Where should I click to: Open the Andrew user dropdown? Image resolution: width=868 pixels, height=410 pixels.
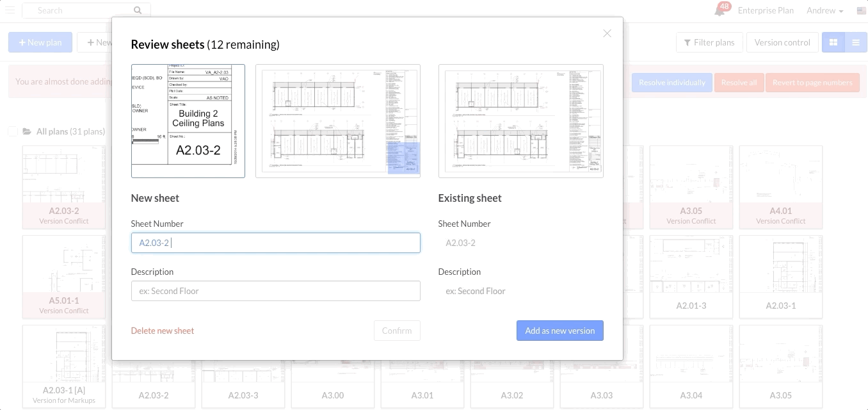pos(824,10)
